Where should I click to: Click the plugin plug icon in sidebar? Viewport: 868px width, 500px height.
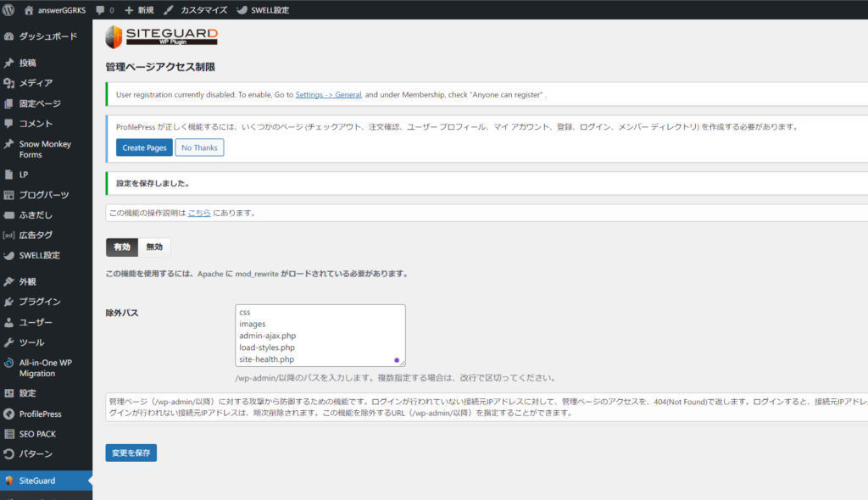(x=8, y=302)
